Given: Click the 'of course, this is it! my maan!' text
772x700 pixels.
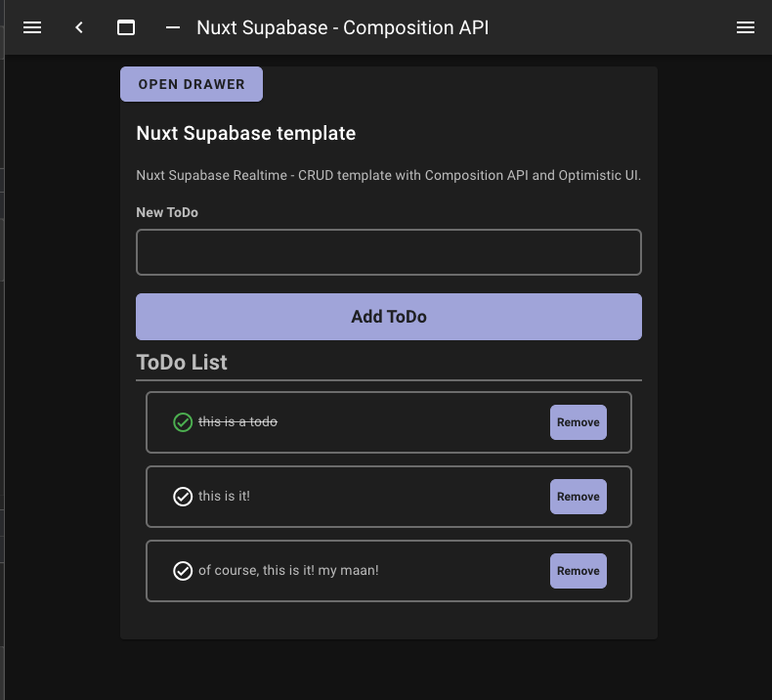Looking at the screenshot, I should 288,571.
